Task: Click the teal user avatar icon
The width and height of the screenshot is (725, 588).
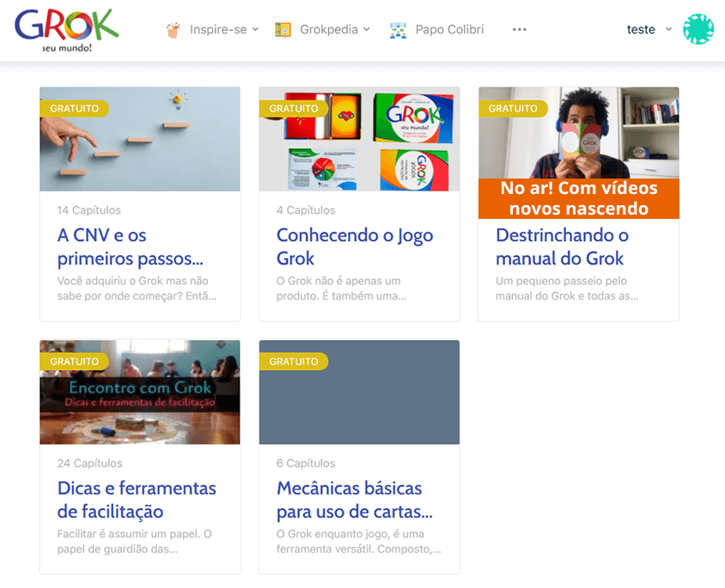Action: click(698, 29)
